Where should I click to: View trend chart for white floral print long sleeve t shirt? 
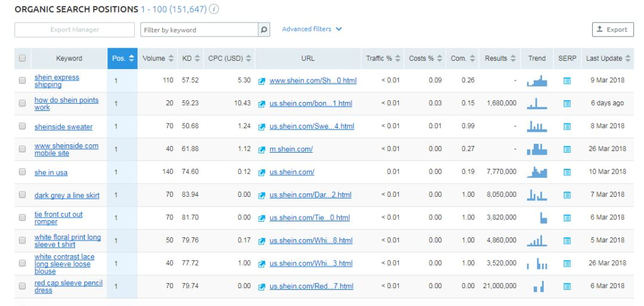(537, 240)
